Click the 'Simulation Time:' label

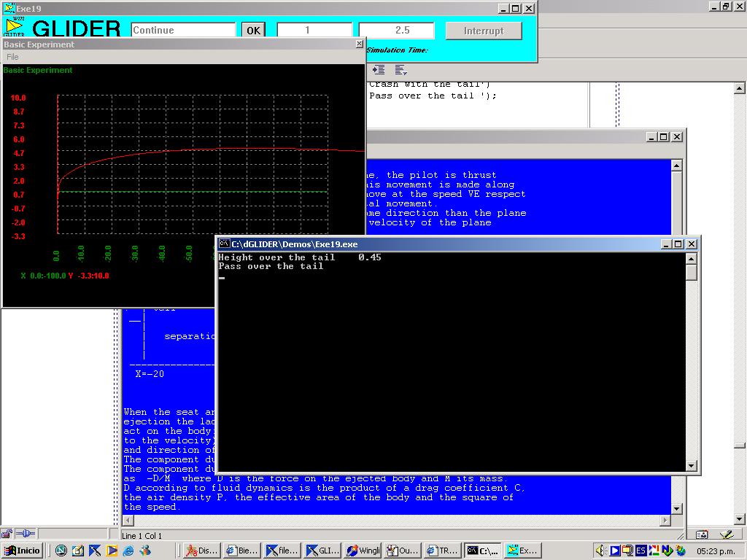tap(398, 50)
